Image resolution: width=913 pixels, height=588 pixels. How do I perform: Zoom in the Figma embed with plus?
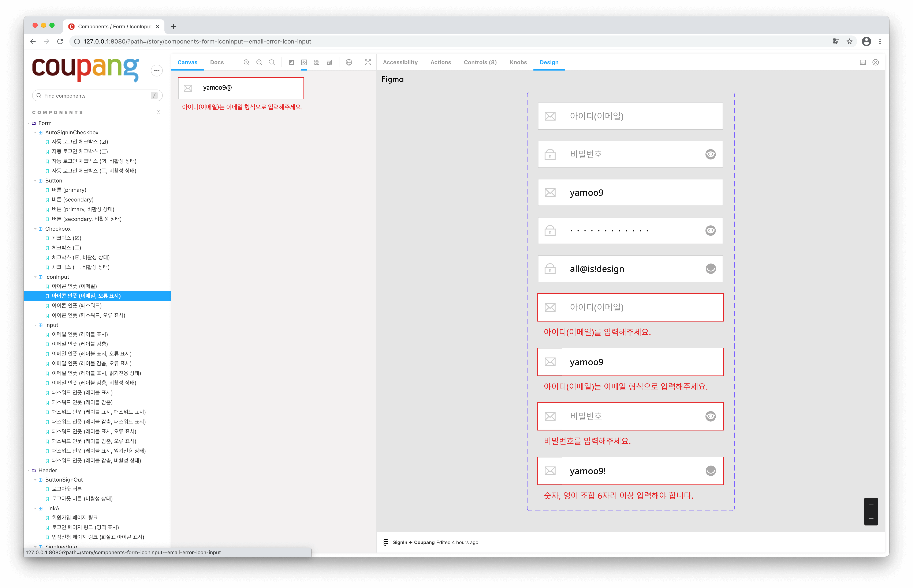[x=871, y=505]
